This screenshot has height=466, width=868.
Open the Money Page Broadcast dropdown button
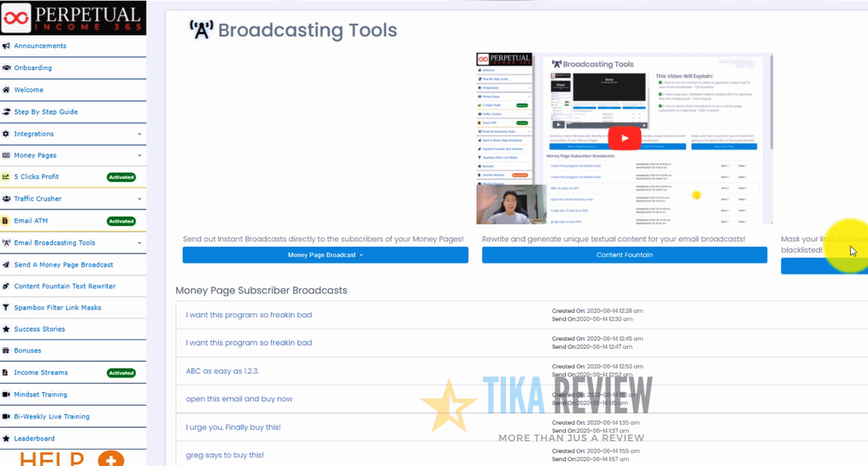point(325,255)
